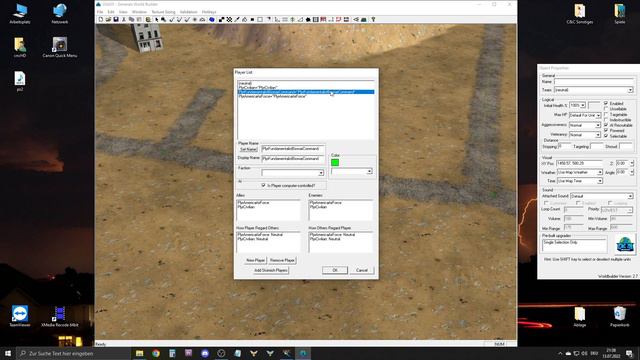Click the New map toolbar icon
640x360 pixels.
tap(100, 19)
